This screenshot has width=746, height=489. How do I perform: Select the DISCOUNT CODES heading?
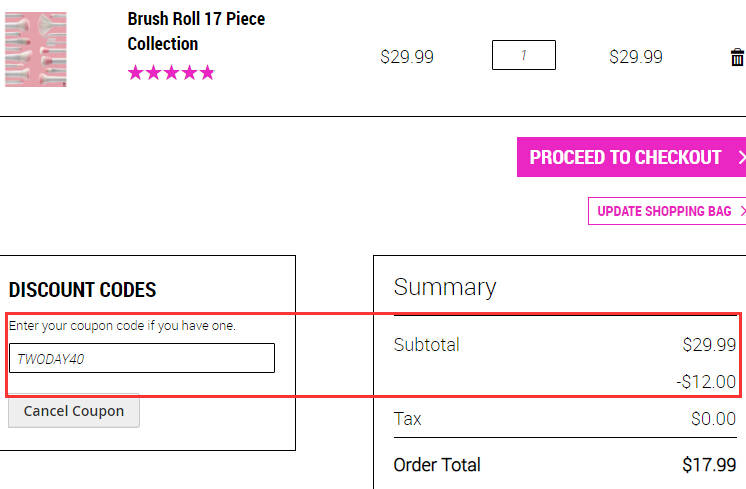[82, 290]
